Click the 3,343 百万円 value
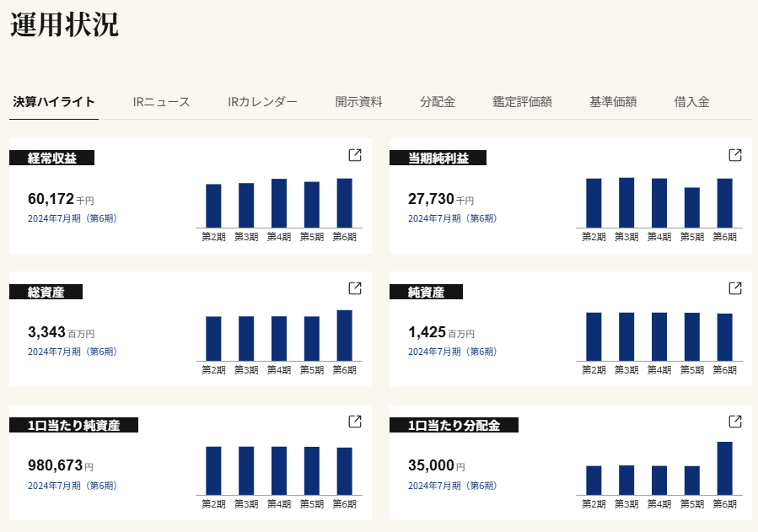The height and width of the screenshot is (532, 758). pyautogui.click(x=61, y=332)
